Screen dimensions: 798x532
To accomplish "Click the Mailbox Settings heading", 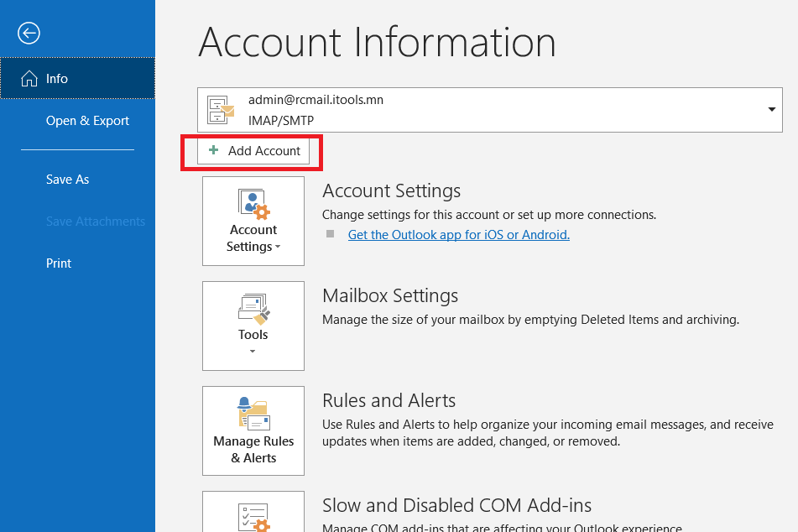I will [390, 295].
